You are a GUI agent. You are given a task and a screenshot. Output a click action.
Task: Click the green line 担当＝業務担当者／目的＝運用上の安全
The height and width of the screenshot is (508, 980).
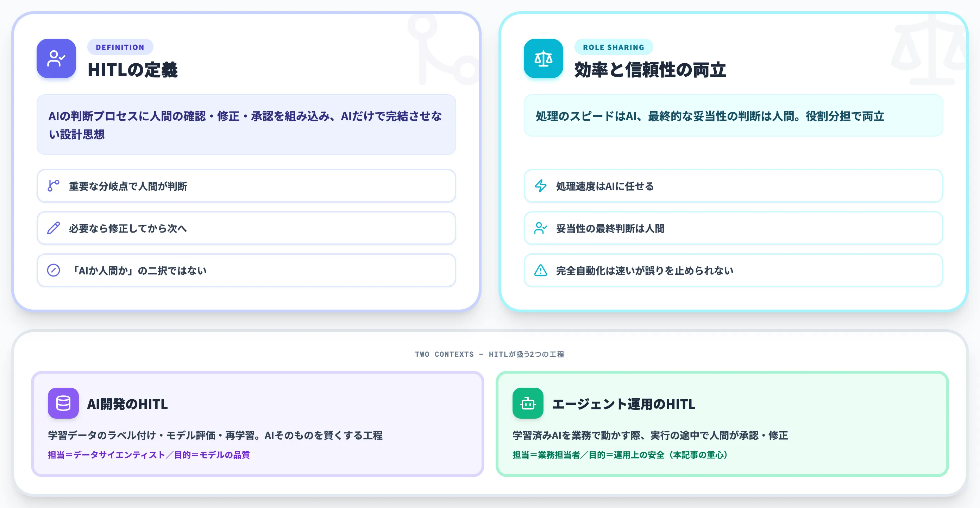(620, 455)
